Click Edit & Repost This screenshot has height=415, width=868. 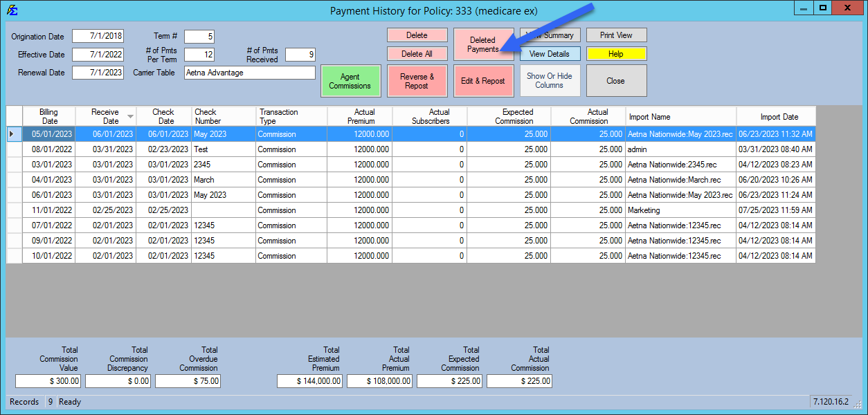point(483,80)
